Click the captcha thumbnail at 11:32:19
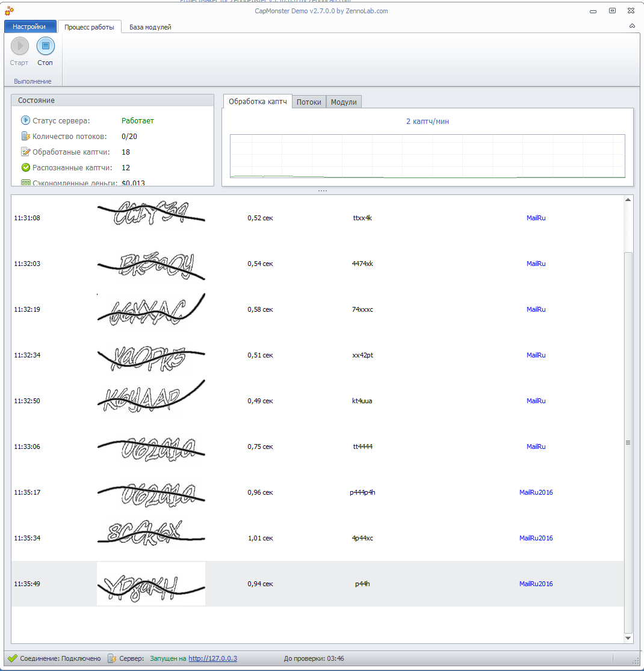 coord(151,309)
